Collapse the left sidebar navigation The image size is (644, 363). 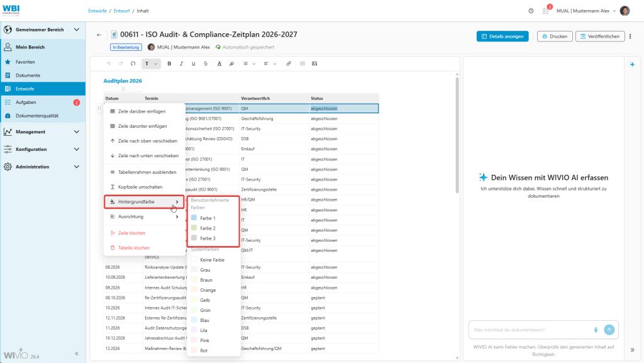pyautogui.click(x=76, y=354)
